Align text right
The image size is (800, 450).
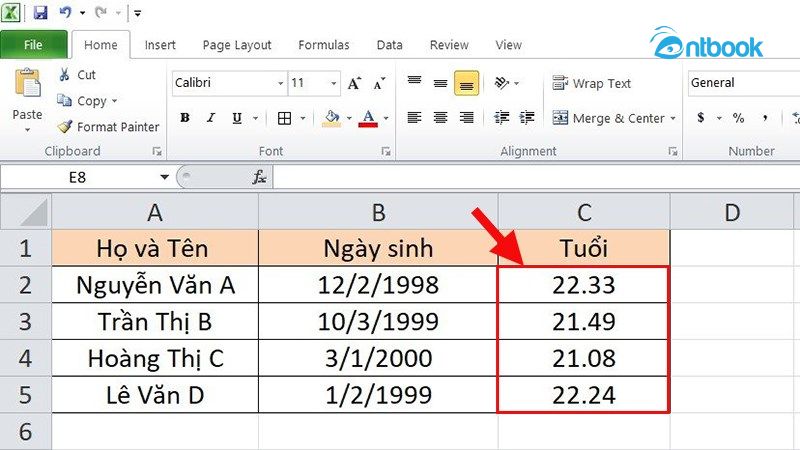(466, 118)
